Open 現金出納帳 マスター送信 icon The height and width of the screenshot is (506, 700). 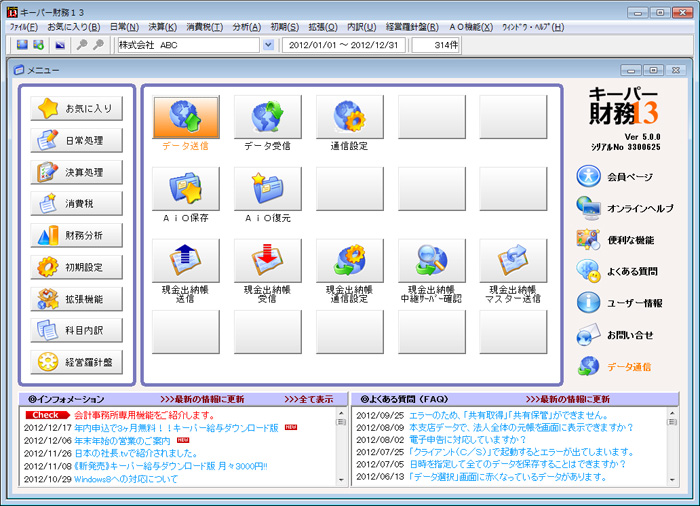(x=513, y=261)
